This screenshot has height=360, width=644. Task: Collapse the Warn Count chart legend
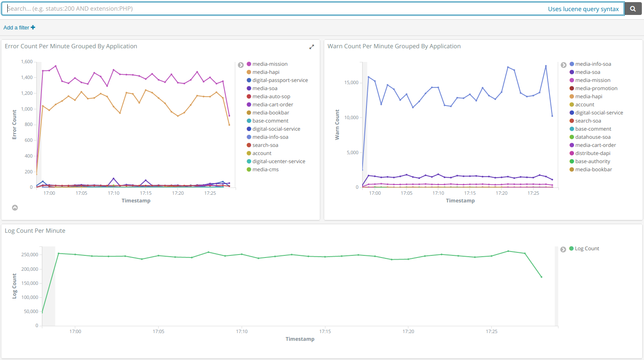[x=564, y=65]
